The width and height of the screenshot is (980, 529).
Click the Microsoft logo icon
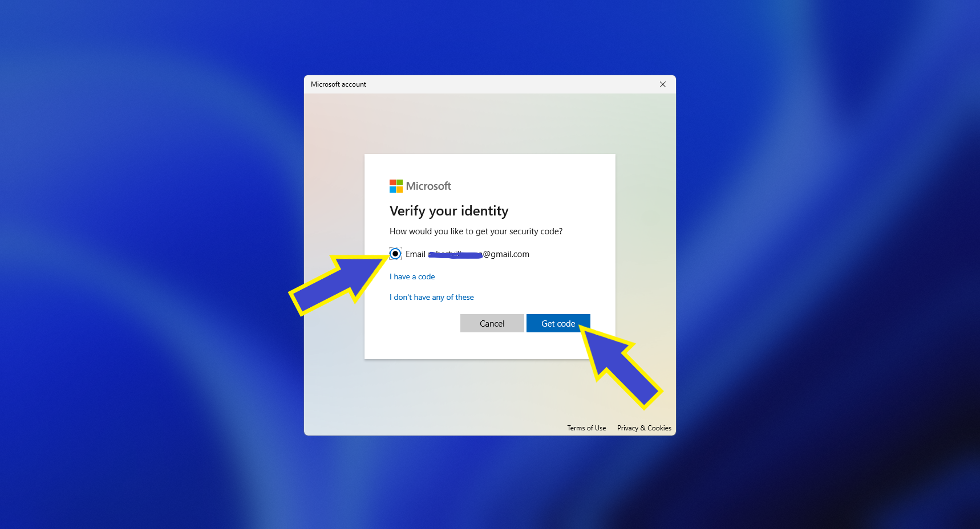[x=396, y=186]
